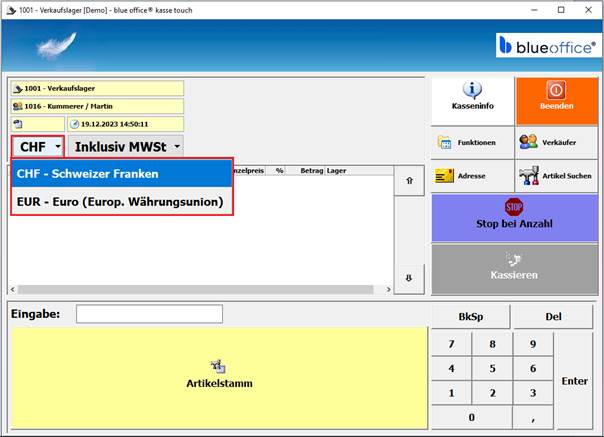Toggle Stop bei Anzahl stop sign
The width and height of the screenshot is (604, 437).
[x=514, y=207]
